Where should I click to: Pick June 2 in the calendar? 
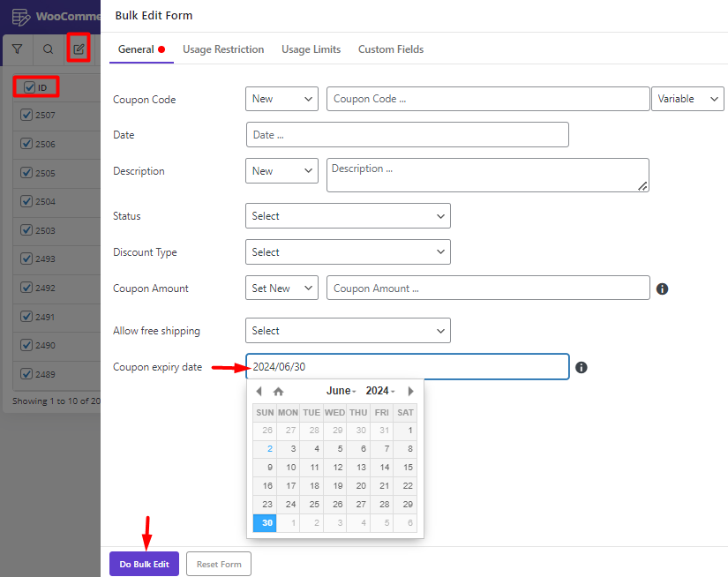265,449
